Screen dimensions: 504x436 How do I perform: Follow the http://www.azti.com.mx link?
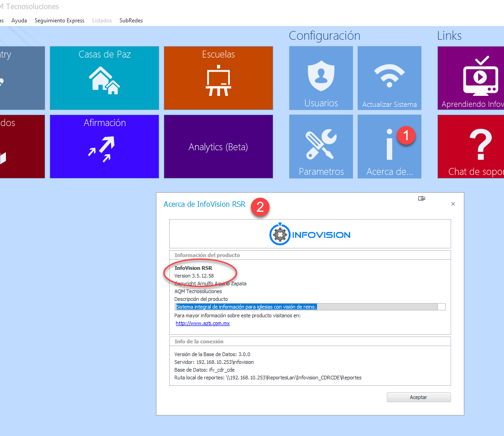(x=203, y=323)
